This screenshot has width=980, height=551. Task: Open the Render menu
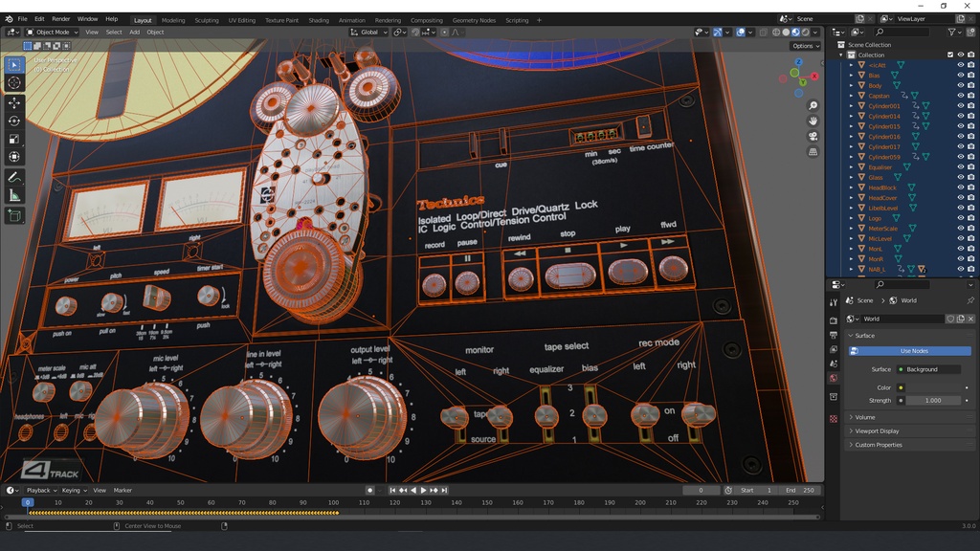tap(60, 19)
